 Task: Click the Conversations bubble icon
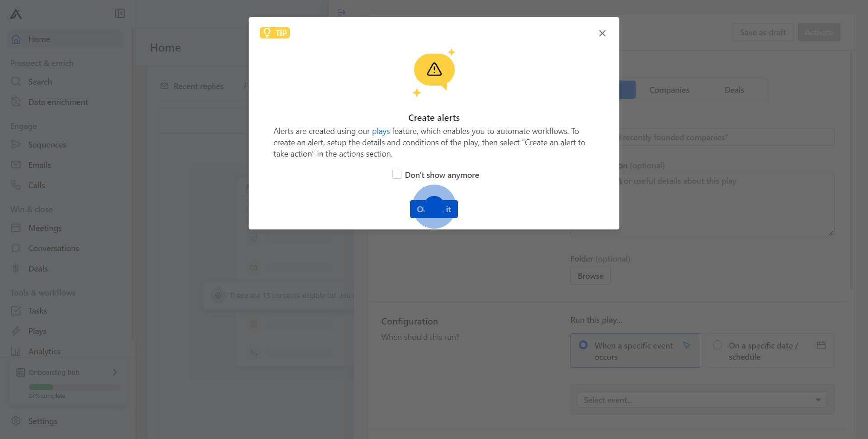tap(16, 248)
